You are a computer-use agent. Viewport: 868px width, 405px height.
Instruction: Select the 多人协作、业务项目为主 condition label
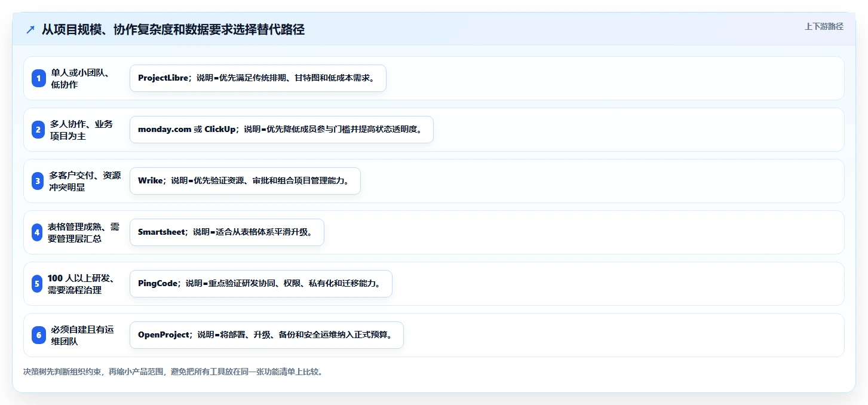81,130
